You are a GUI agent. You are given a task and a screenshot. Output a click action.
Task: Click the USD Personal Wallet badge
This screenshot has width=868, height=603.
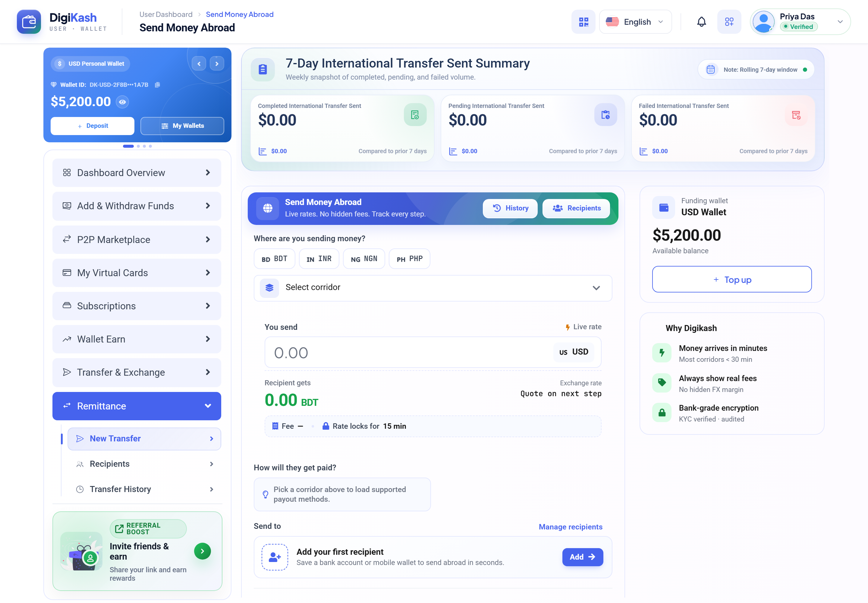(90, 64)
